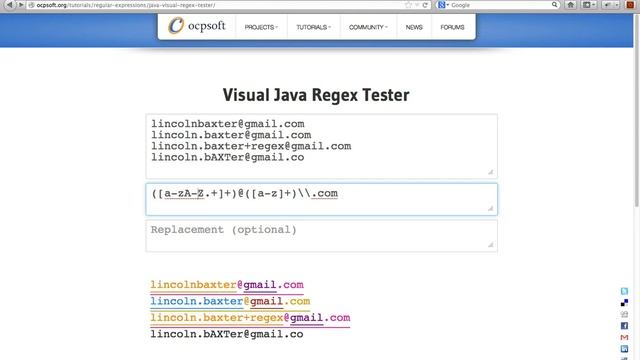
Task: Share page via Twitter icon
Action: (x=624, y=291)
